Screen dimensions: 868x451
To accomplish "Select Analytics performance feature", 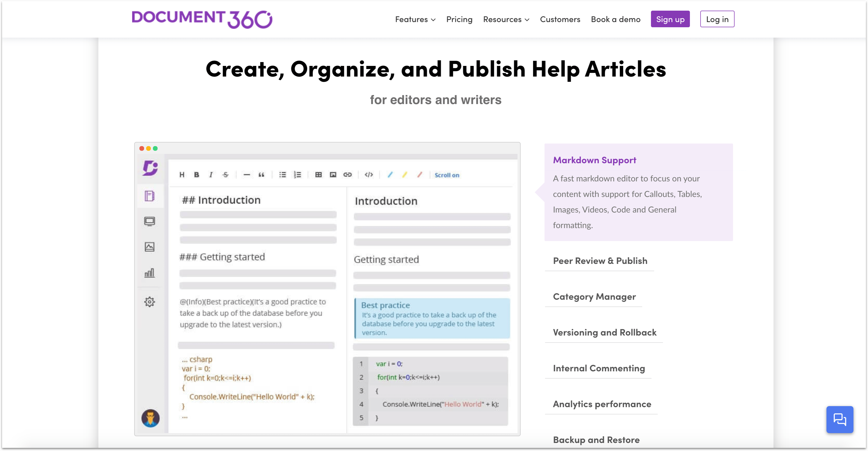I will 602,404.
